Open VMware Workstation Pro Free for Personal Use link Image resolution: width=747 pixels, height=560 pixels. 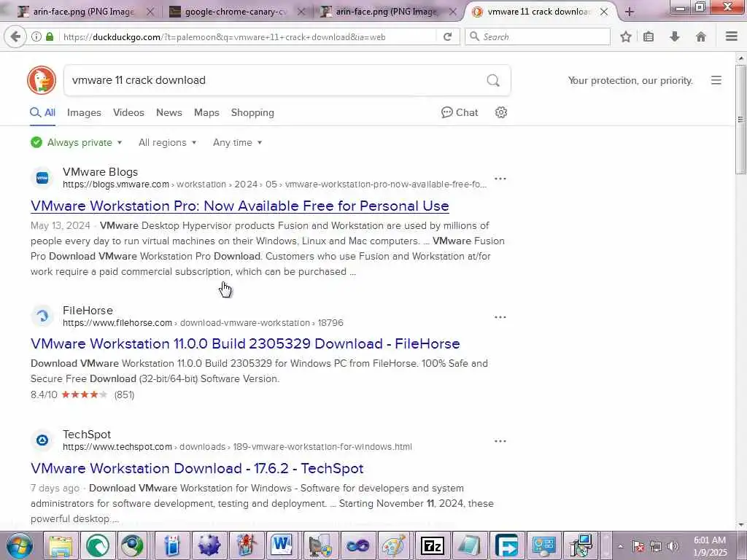pos(239,206)
